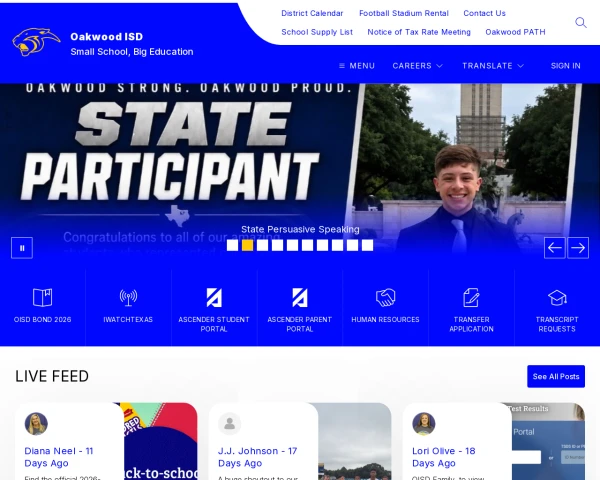This screenshot has height=480, width=600.
Task: Click Lori Olive's profile avatar
Action: (424, 424)
